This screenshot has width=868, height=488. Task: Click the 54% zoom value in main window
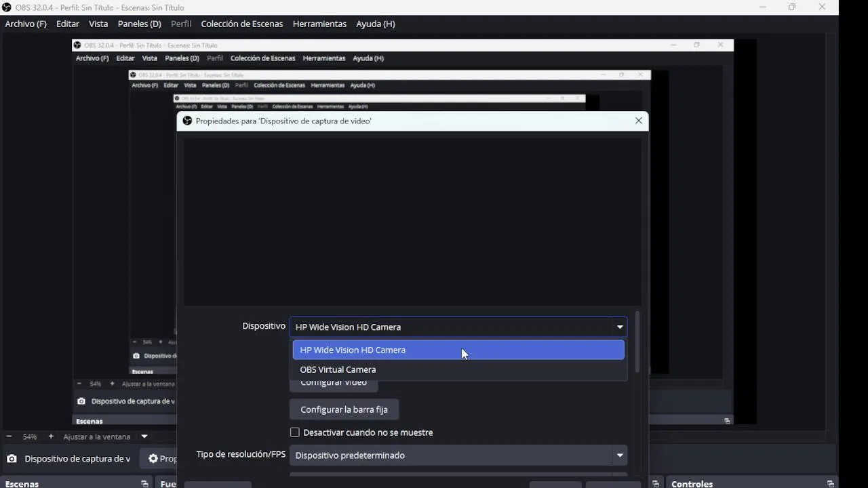point(30,437)
